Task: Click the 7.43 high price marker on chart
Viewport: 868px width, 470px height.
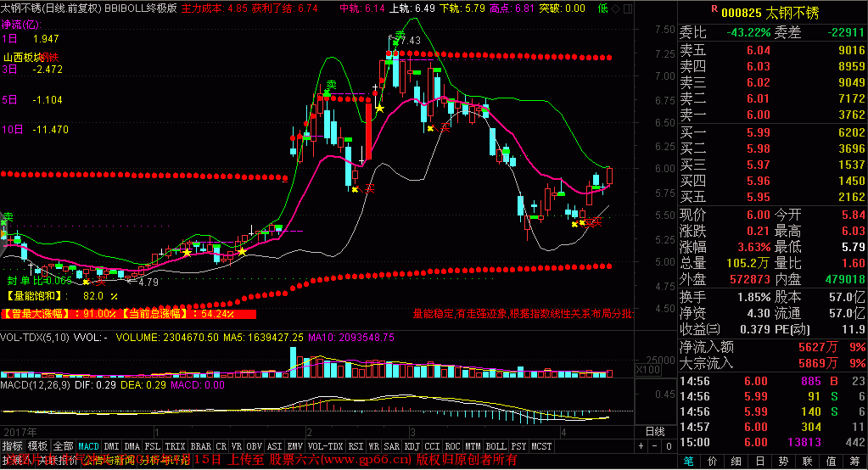Action: click(410, 41)
